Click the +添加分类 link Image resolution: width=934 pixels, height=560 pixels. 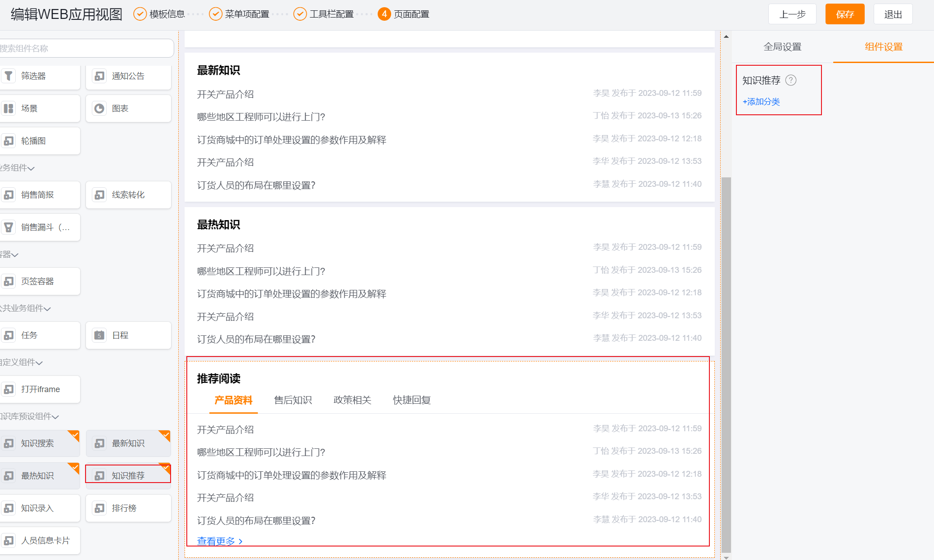tap(761, 102)
